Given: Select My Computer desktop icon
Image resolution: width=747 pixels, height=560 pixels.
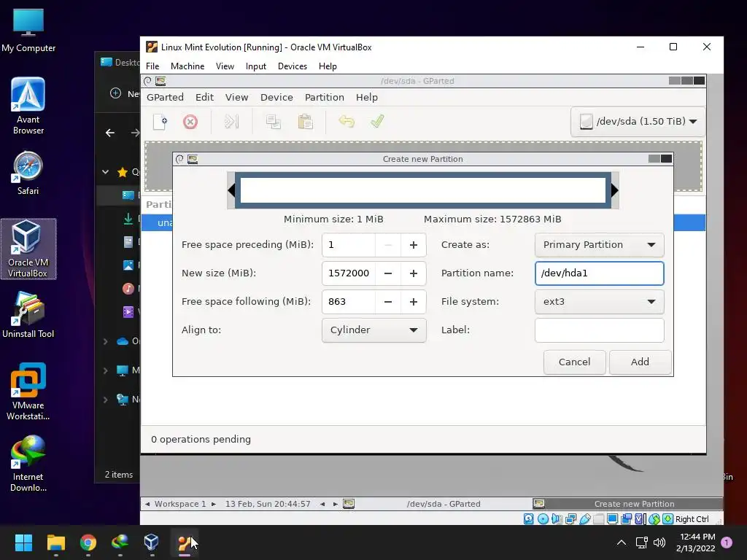Looking at the screenshot, I should coord(28,31).
